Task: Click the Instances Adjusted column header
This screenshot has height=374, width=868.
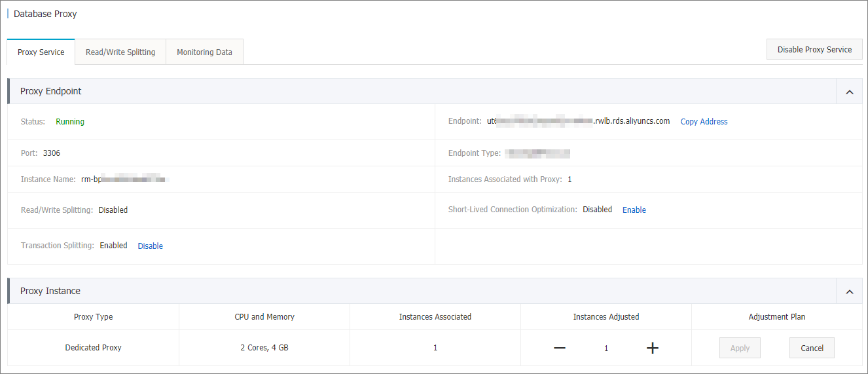Action: pos(606,317)
